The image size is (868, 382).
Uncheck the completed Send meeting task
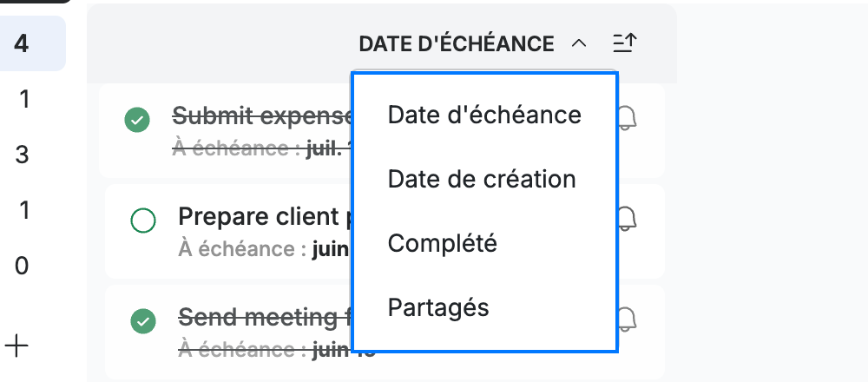tap(143, 321)
